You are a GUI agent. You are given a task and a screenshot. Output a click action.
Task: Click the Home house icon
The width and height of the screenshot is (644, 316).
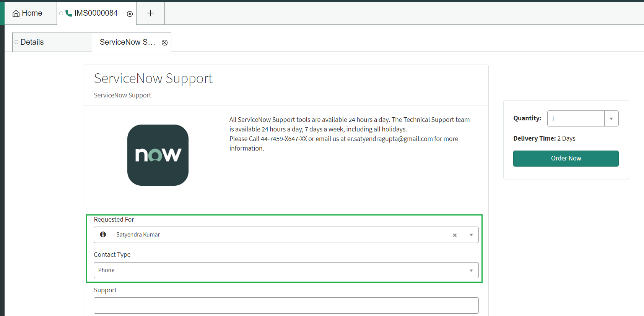[16, 13]
